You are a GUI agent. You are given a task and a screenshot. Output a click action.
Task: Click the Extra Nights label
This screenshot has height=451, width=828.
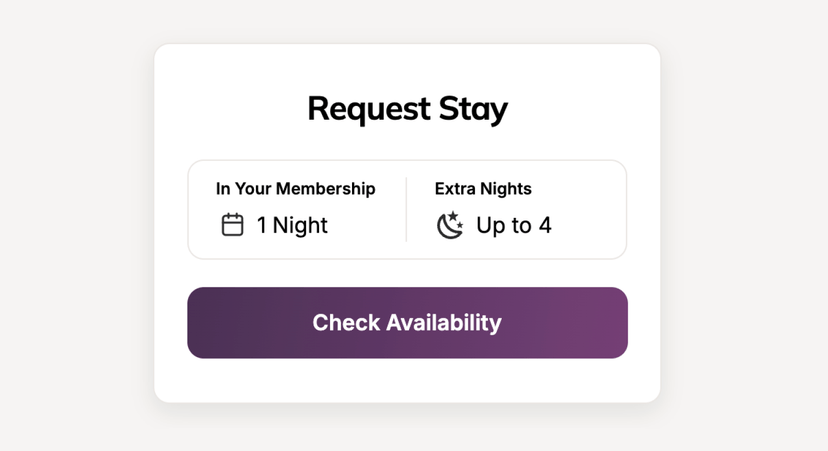(x=483, y=189)
